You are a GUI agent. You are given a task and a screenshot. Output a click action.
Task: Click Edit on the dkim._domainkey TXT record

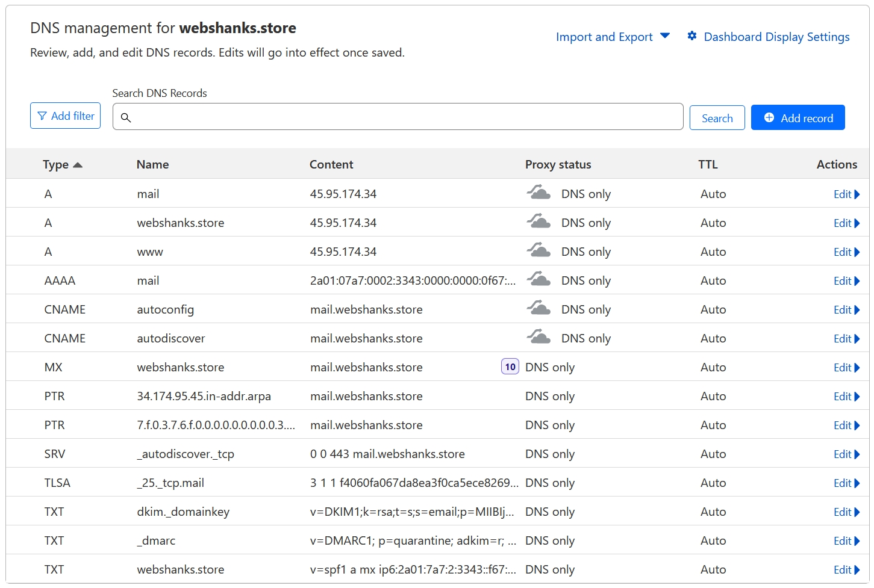coord(846,512)
